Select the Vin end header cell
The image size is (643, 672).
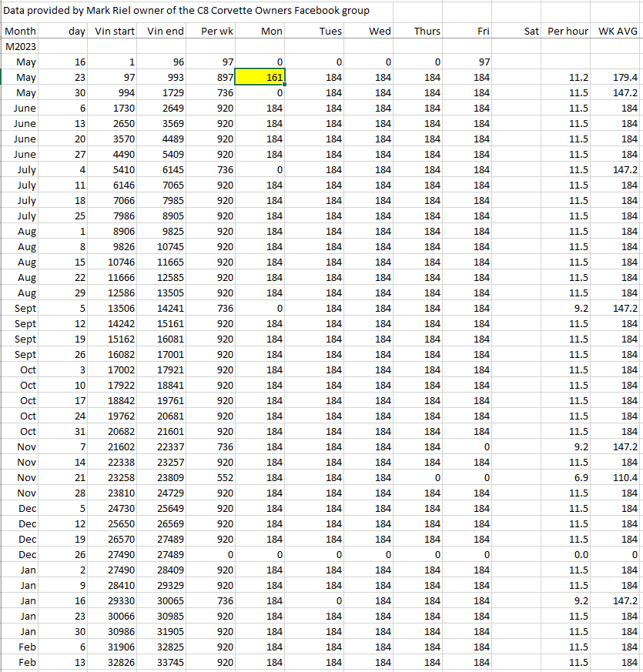(x=165, y=31)
